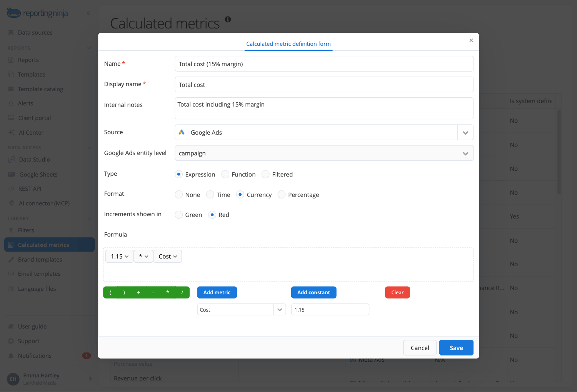The height and width of the screenshot is (392, 577).
Task: Collapse the sidebar with the double-arrow icon
Action: [x=88, y=13]
